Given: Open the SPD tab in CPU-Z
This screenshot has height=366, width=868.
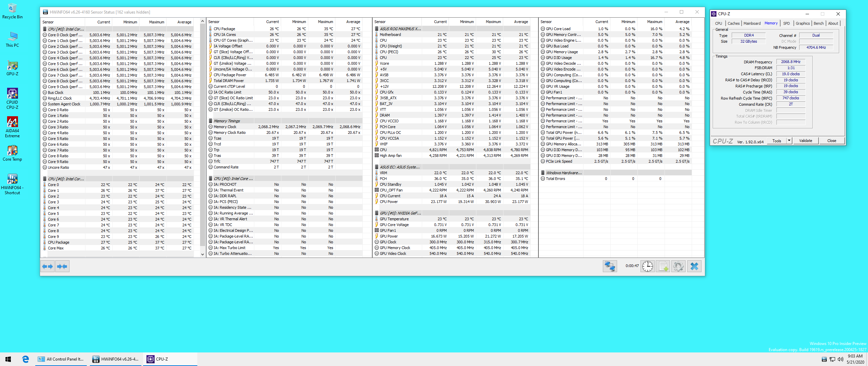Looking at the screenshot, I should click(x=786, y=23).
